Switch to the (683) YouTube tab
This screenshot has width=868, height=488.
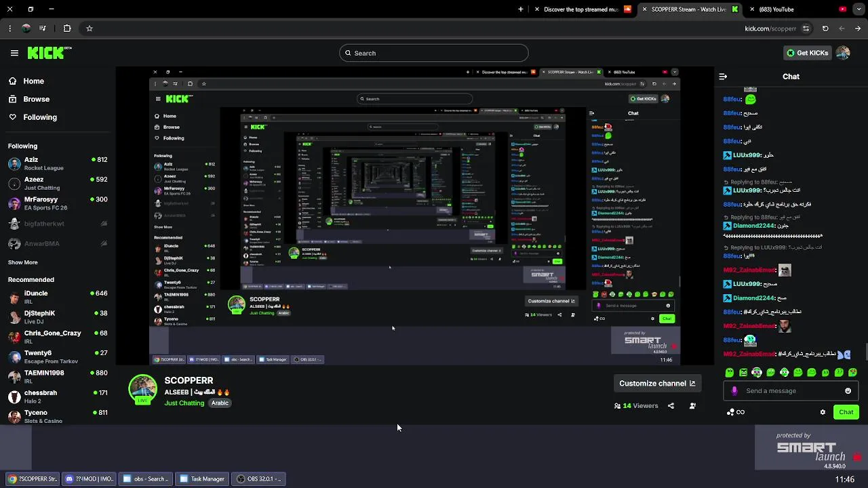pyautogui.click(x=797, y=9)
